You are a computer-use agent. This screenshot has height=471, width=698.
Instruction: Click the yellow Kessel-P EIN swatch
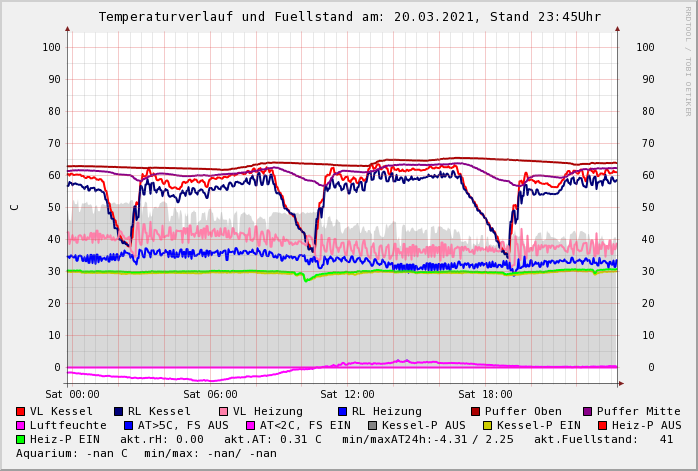[488, 425]
